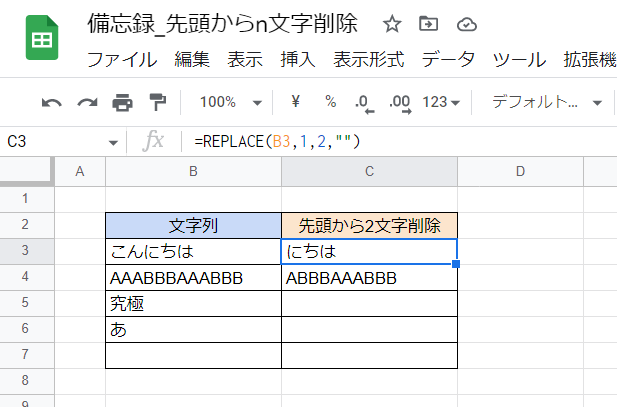Select row 7 header

click(x=27, y=355)
